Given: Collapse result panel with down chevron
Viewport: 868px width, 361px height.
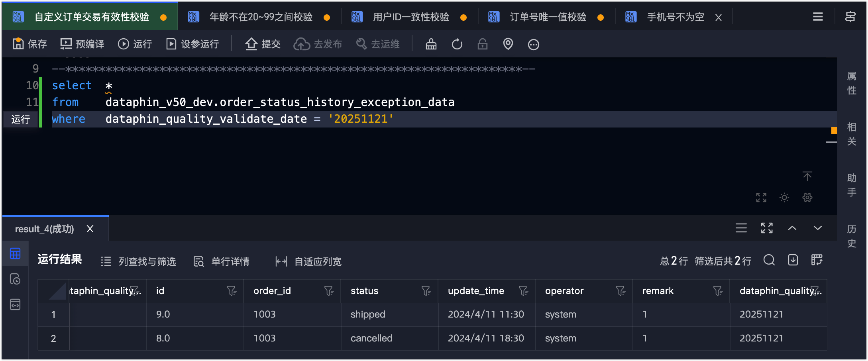Looking at the screenshot, I should click(818, 228).
